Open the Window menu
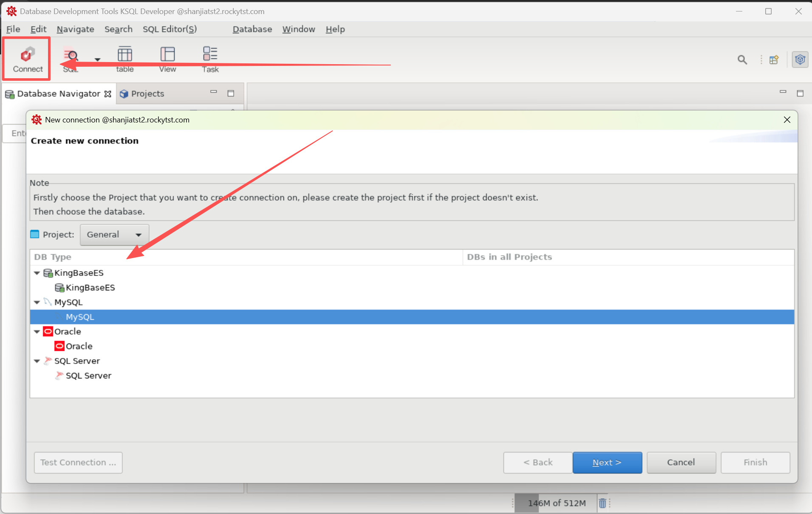The width and height of the screenshot is (812, 514). point(299,29)
